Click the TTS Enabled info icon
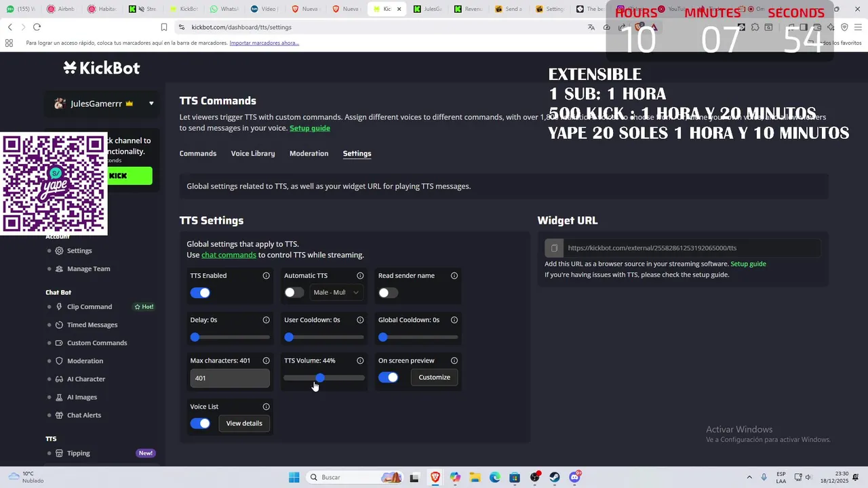 [x=266, y=276]
